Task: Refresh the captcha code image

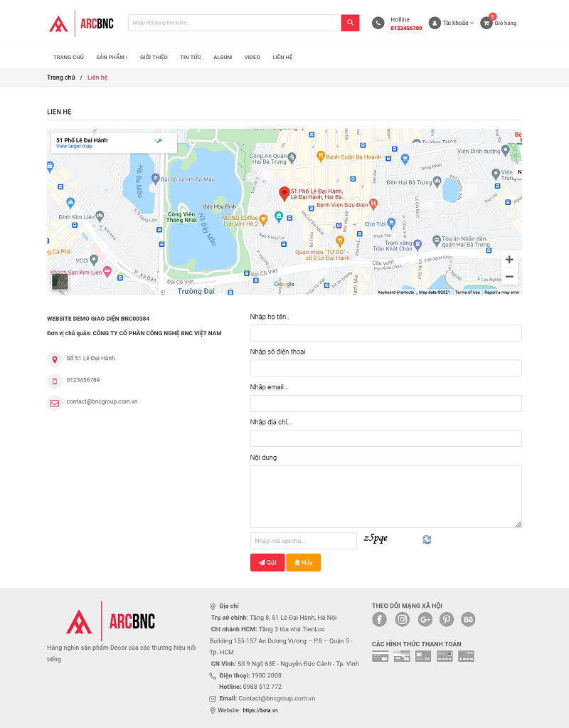Action: click(x=427, y=539)
